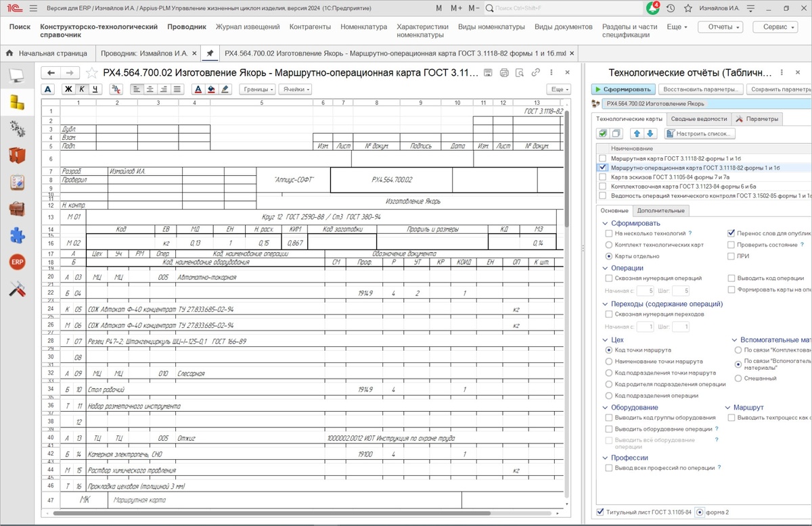
Task: Open the Границы dropdown
Action: 258,89
